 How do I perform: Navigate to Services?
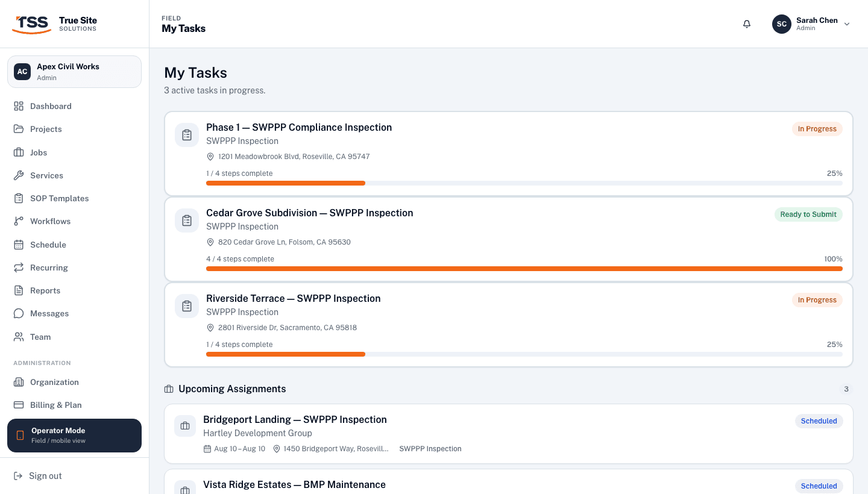coord(74,175)
